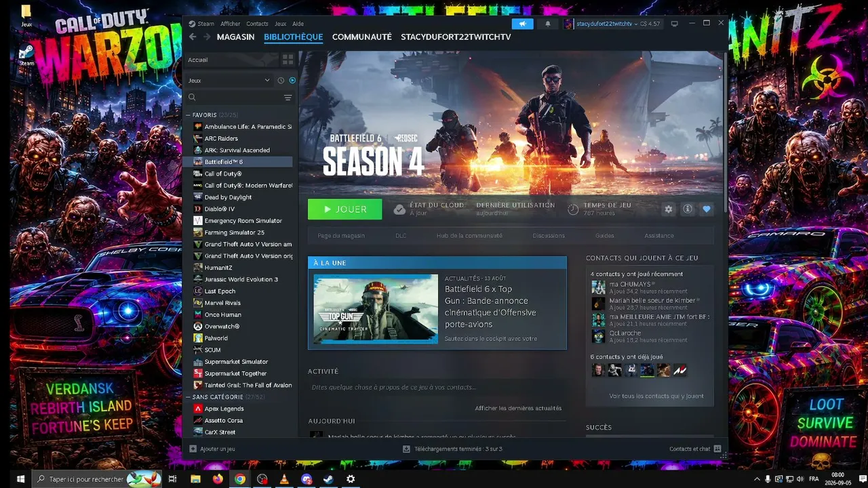This screenshot has height=488, width=868.
Task: Open the Discussions link
Action: point(549,236)
